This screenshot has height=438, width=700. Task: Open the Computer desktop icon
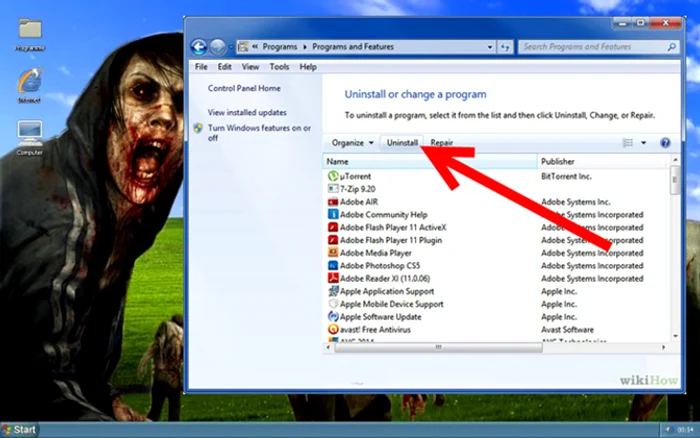pyautogui.click(x=29, y=133)
